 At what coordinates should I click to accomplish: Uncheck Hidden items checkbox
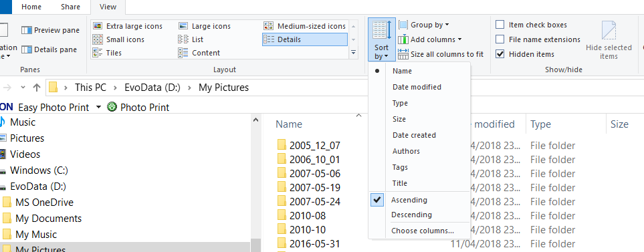500,54
